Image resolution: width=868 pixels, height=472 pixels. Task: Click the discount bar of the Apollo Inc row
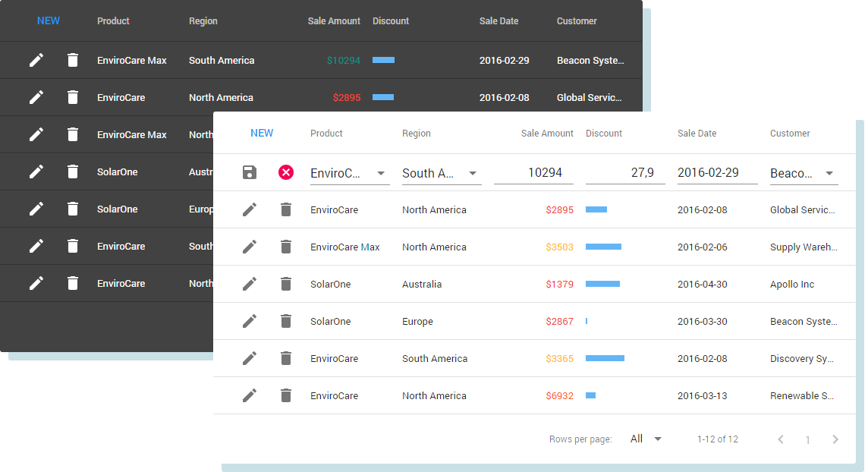click(x=603, y=284)
